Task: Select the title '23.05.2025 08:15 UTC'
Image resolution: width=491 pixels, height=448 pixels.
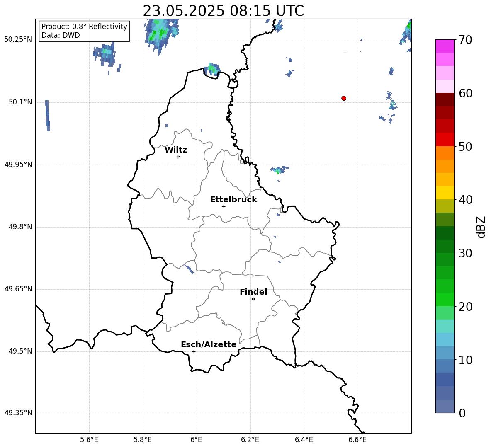Action: 223,11
